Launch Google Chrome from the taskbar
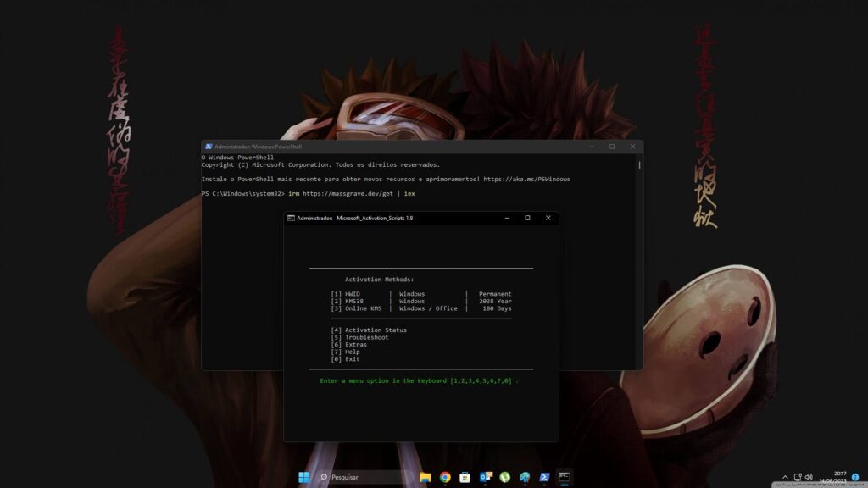 click(445, 477)
